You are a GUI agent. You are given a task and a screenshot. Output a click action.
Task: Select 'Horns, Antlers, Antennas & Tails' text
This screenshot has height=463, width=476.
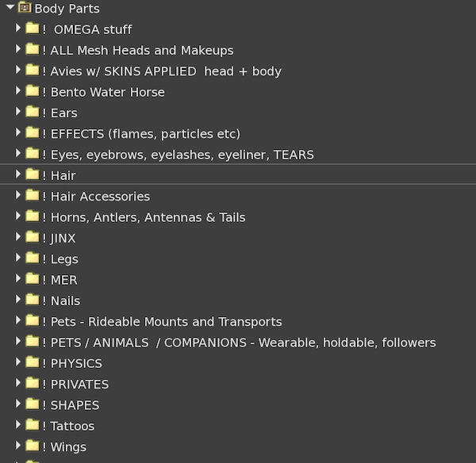click(x=148, y=217)
